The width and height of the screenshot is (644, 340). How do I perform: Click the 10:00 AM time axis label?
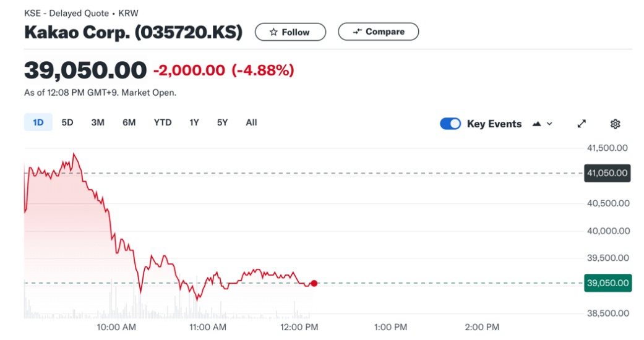tap(117, 327)
